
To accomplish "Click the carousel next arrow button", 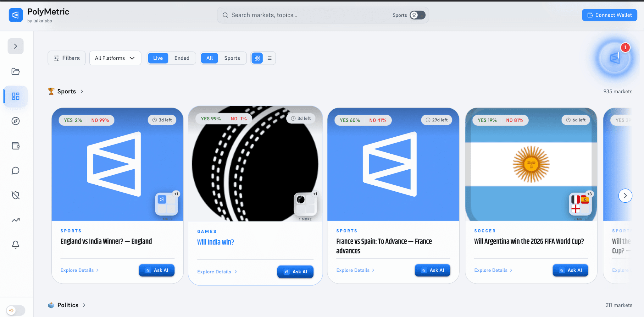I will coord(625,196).
